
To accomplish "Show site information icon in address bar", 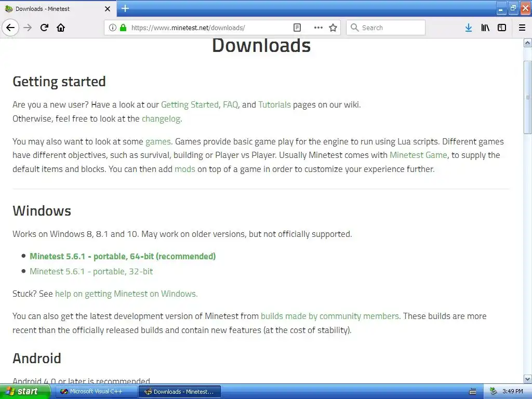I will (x=113, y=28).
